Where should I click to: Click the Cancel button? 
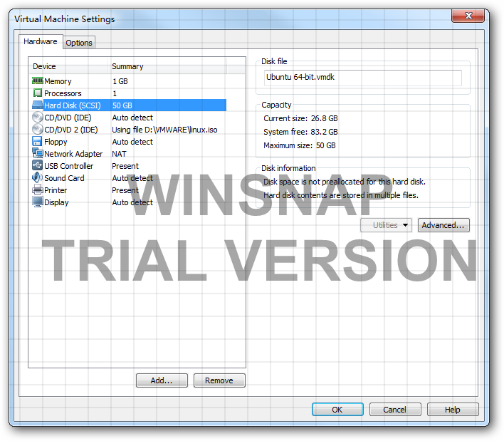pos(395,410)
